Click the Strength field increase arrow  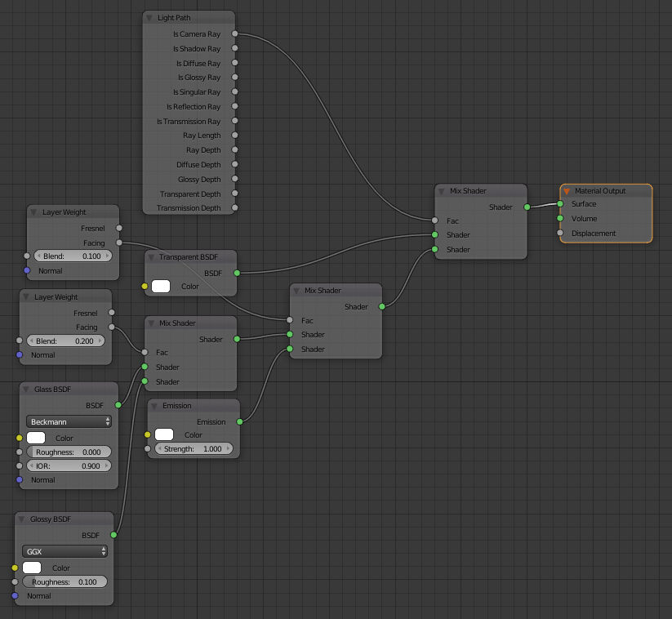(229, 449)
